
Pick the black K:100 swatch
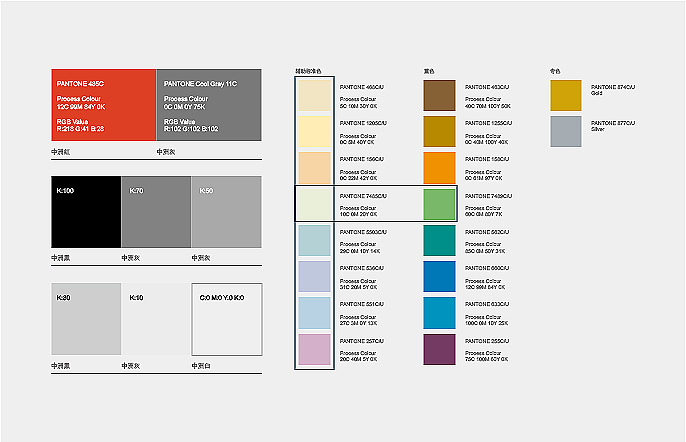pos(86,211)
